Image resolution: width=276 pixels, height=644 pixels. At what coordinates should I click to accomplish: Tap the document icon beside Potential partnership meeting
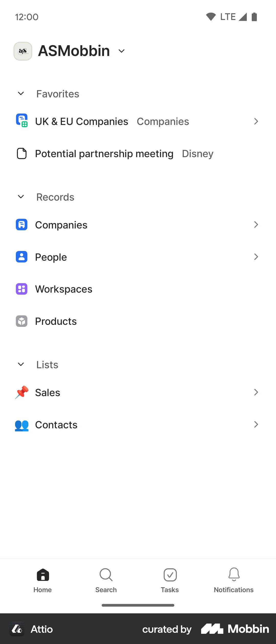(22, 154)
